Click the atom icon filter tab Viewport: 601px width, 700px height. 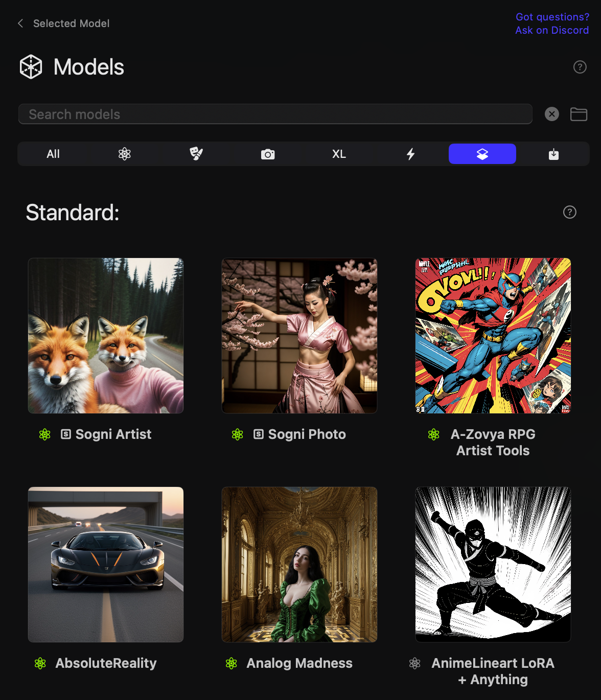[125, 154]
